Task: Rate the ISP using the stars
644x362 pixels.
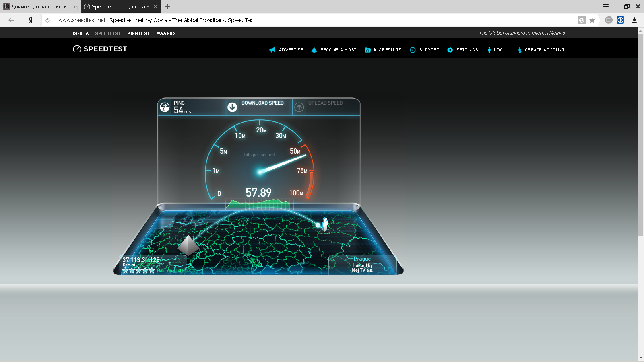Action: coord(138,271)
